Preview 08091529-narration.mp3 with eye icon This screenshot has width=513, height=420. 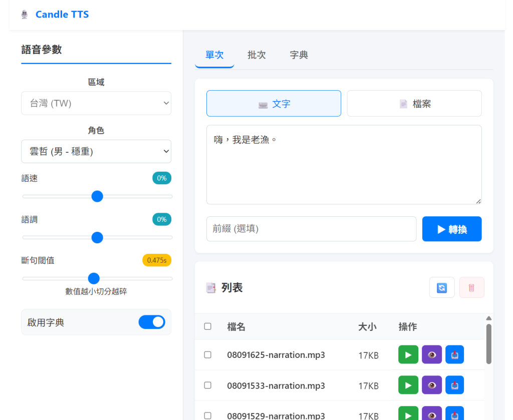431,413
